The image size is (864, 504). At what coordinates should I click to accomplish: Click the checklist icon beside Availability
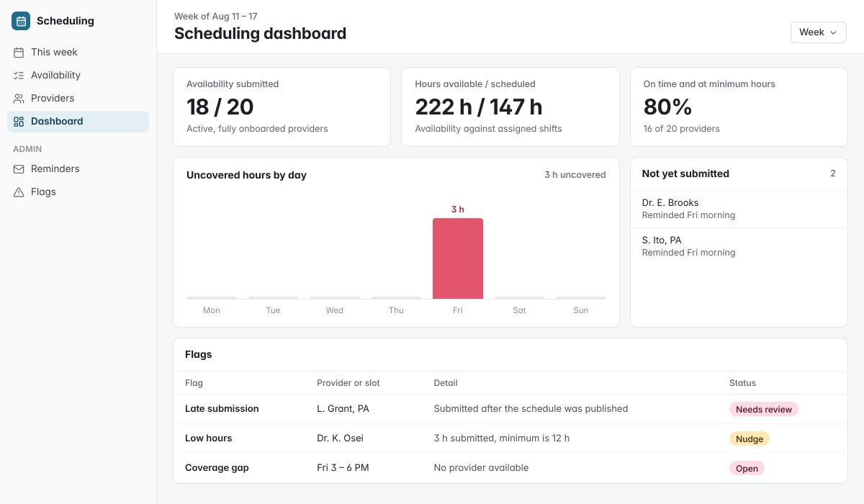pyautogui.click(x=19, y=76)
